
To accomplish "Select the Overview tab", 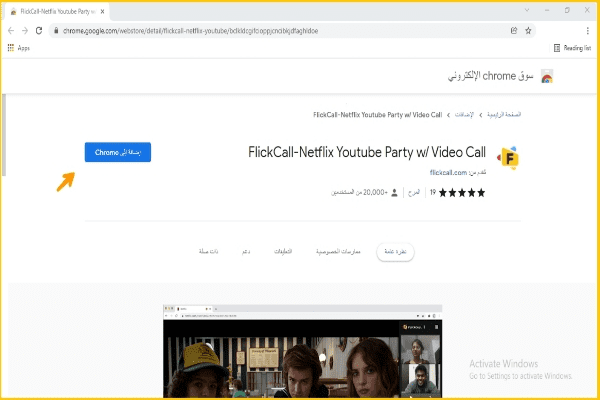I will point(395,252).
